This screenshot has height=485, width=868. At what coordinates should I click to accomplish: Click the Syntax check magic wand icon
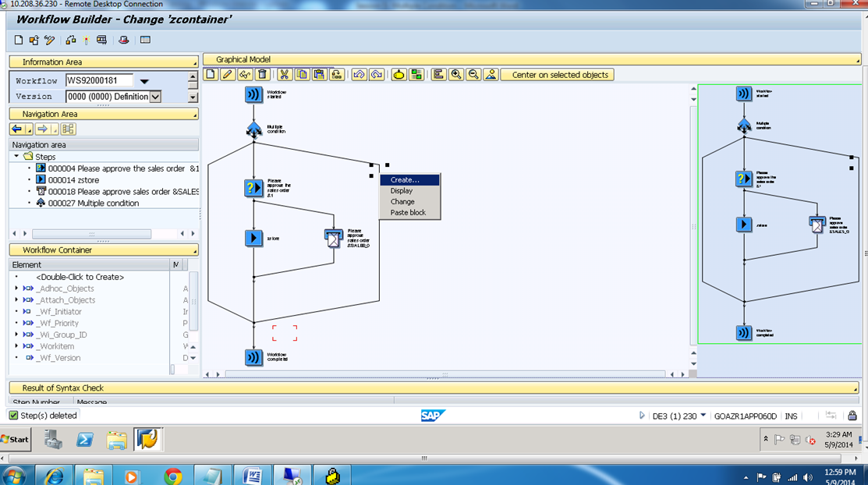pos(87,40)
